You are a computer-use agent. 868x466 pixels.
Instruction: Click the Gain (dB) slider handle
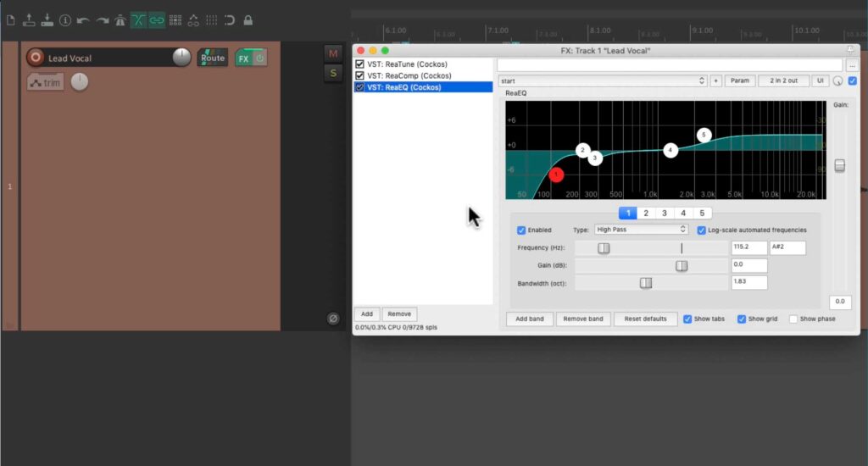[682, 266]
